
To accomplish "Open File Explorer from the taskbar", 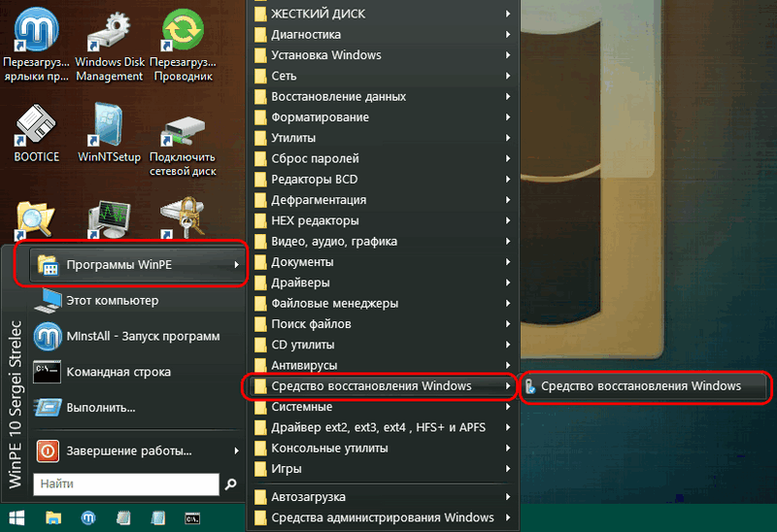I will click(x=53, y=518).
